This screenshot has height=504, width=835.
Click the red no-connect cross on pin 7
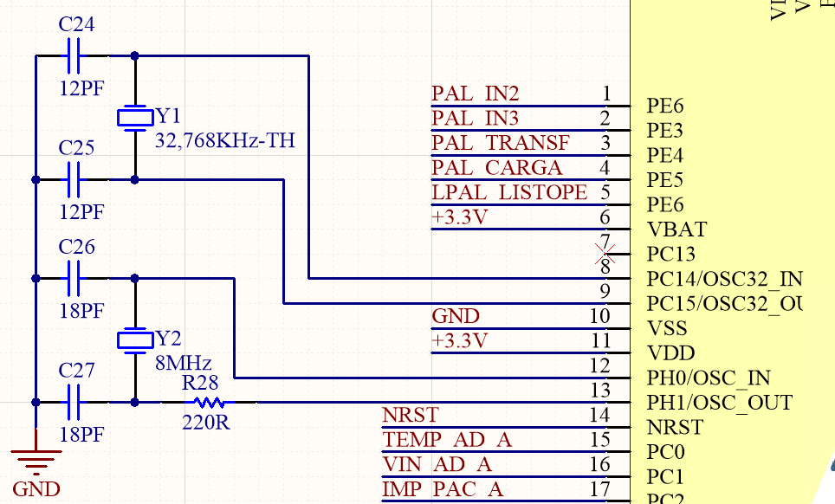pyautogui.click(x=605, y=254)
